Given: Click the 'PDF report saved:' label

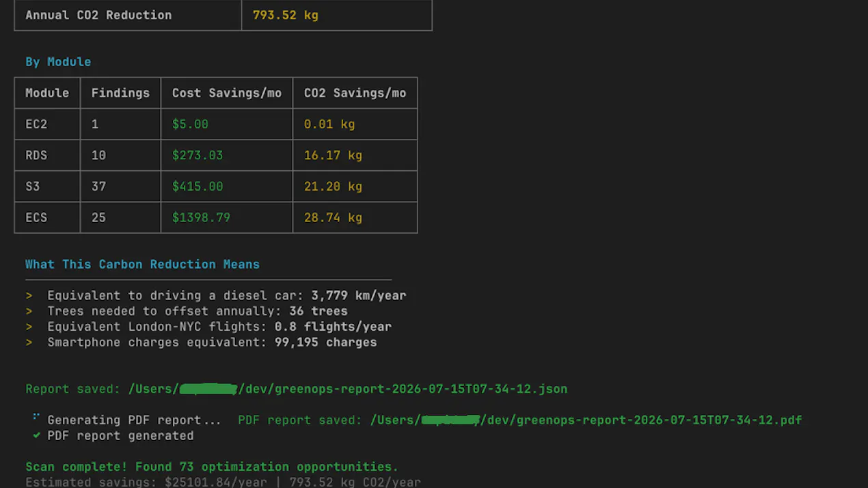Looking at the screenshot, I should tap(300, 420).
